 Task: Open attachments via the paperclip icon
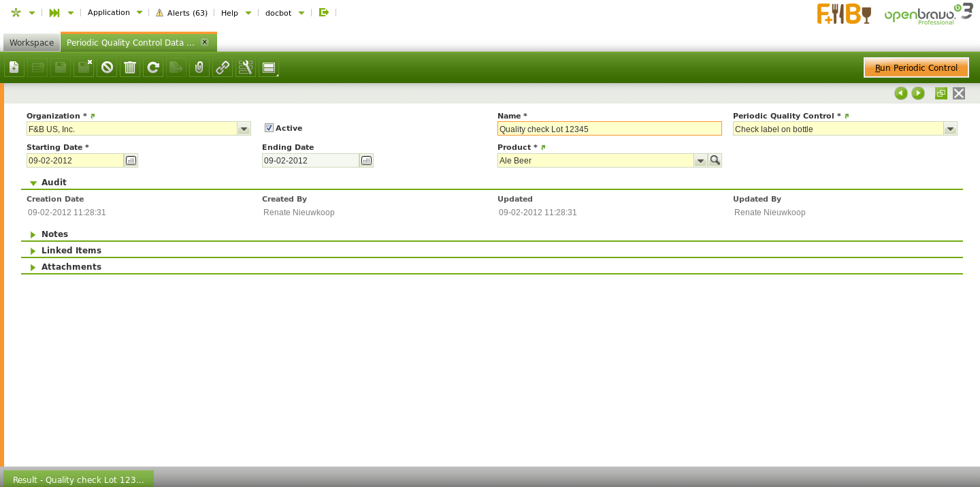pyautogui.click(x=199, y=67)
